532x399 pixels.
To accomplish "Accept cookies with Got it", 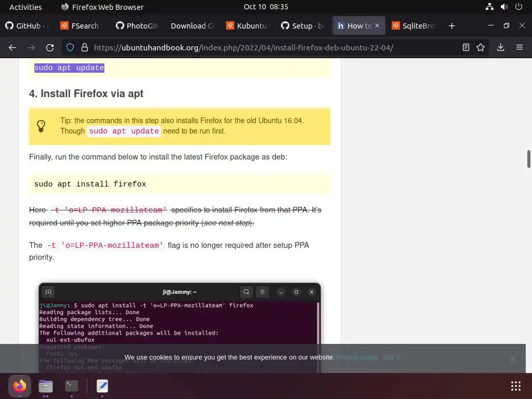I will 392,357.
